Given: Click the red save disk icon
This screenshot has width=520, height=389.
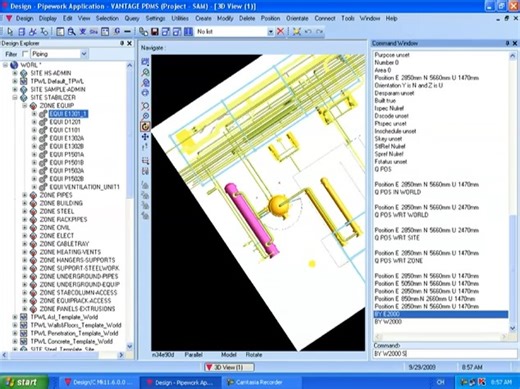Looking at the screenshot, I should pyautogui.click(x=155, y=32).
